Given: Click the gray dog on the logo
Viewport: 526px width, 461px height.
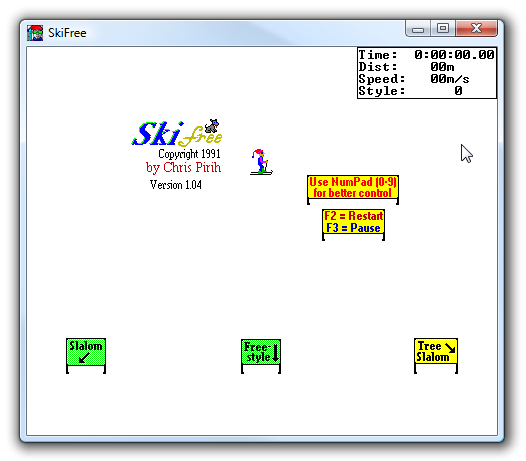Looking at the screenshot, I should coord(212,126).
